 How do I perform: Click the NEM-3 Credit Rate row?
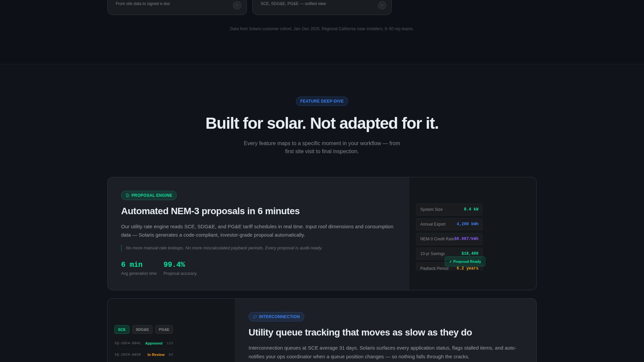[x=449, y=239]
